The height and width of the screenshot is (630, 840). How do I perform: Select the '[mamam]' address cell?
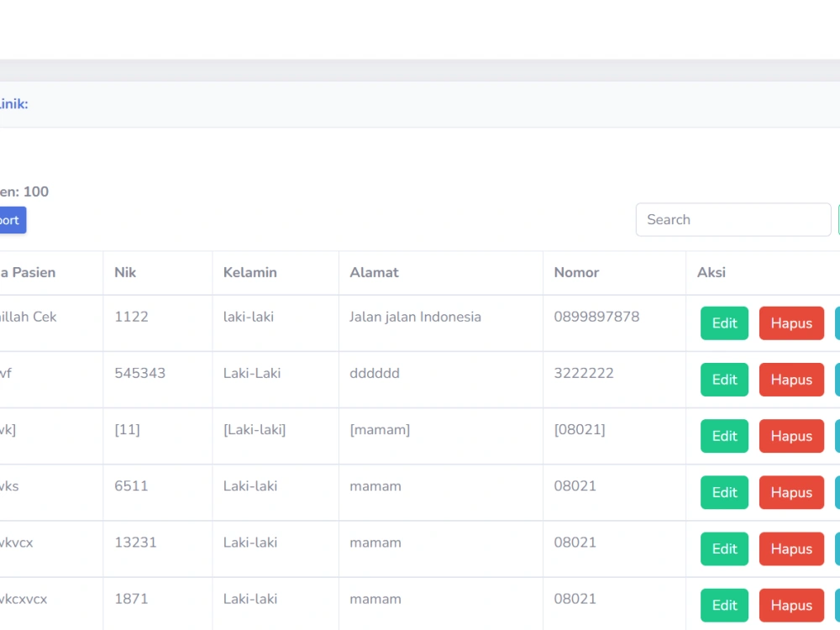coord(380,429)
